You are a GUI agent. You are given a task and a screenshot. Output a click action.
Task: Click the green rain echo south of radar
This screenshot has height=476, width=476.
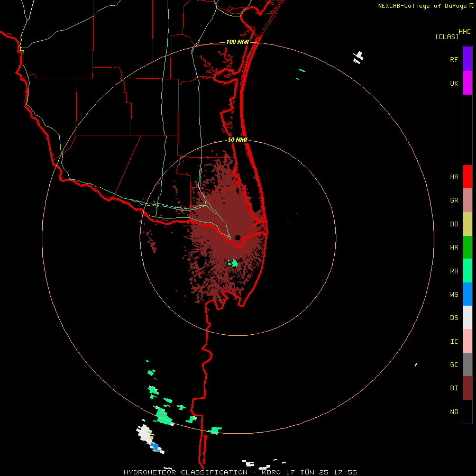234,263
